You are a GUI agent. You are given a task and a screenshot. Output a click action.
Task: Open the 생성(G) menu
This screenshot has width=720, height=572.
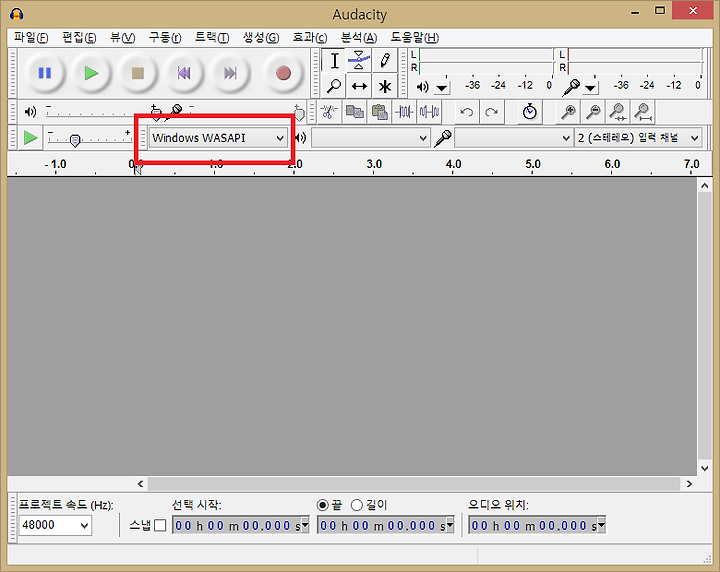(x=260, y=37)
